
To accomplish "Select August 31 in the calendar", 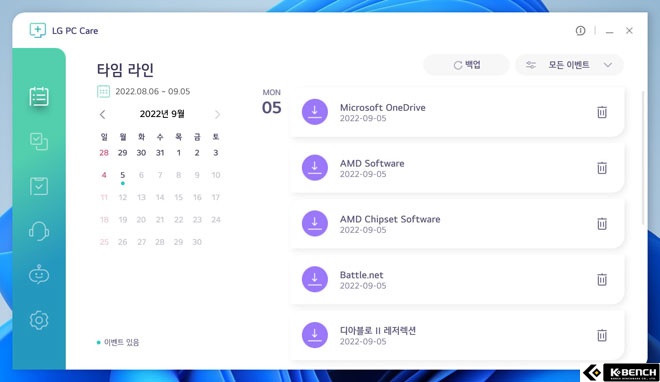I will coord(160,153).
